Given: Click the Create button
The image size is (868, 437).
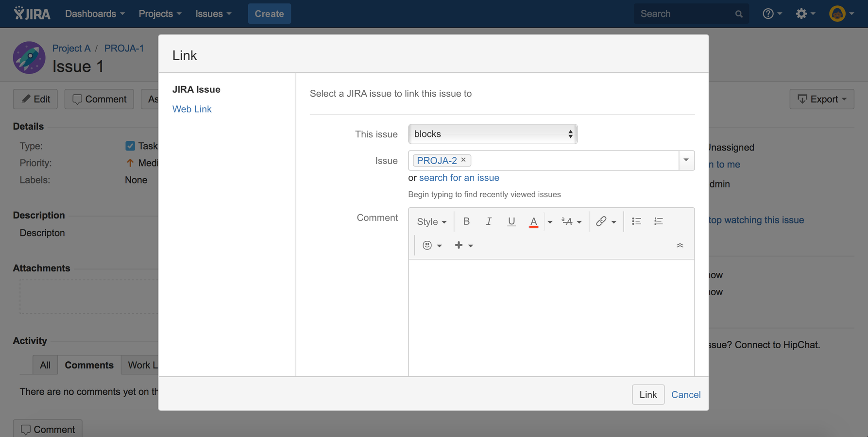Looking at the screenshot, I should point(270,14).
